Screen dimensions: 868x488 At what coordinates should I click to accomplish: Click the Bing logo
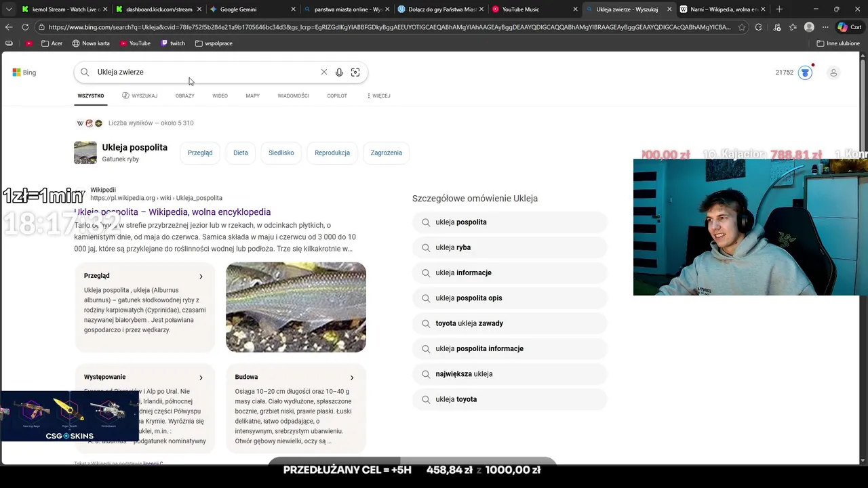24,73
